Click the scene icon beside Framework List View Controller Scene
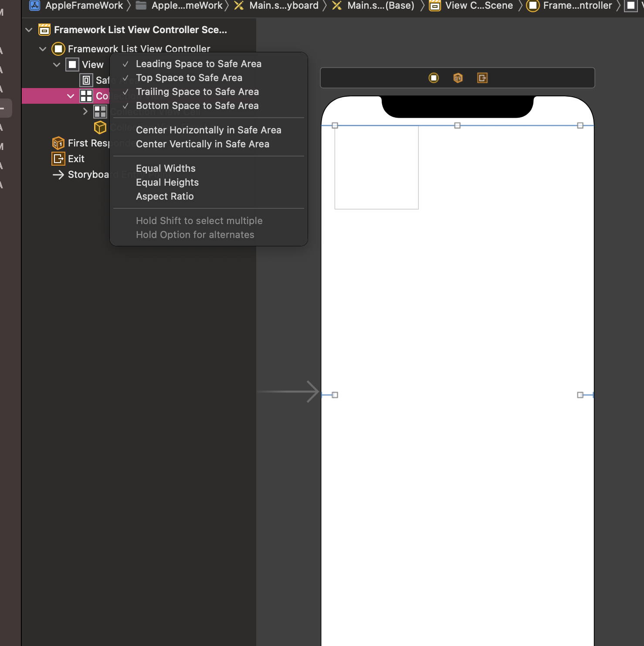Screen dimensions: 644x646 (x=44, y=30)
